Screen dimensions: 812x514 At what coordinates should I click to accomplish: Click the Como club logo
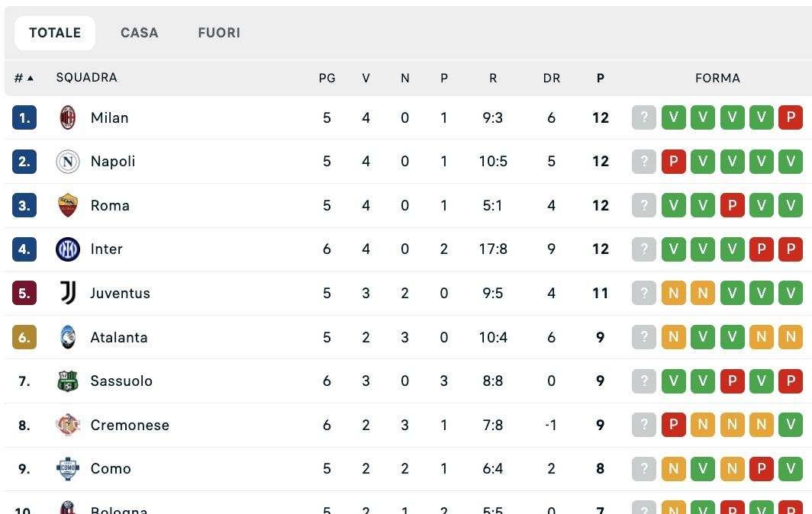(x=68, y=468)
